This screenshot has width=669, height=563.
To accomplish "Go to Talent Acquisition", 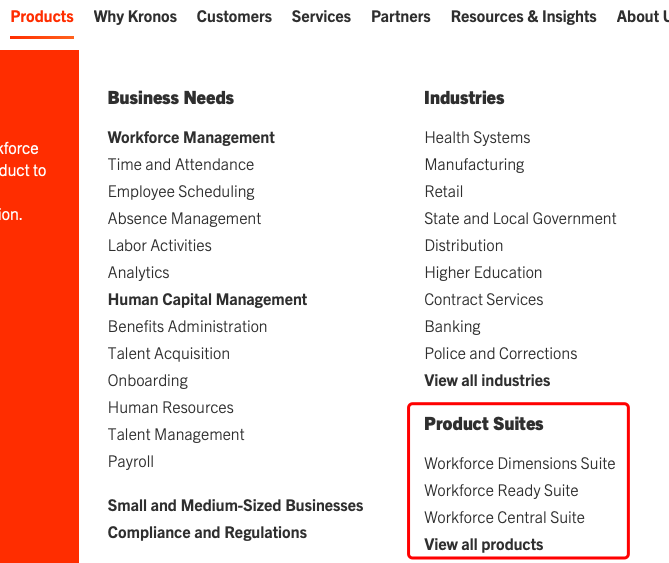I will (168, 354).
